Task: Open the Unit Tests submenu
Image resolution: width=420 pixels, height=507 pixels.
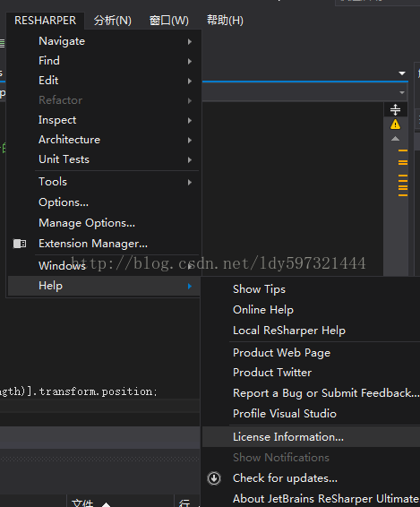Action: 104,159
